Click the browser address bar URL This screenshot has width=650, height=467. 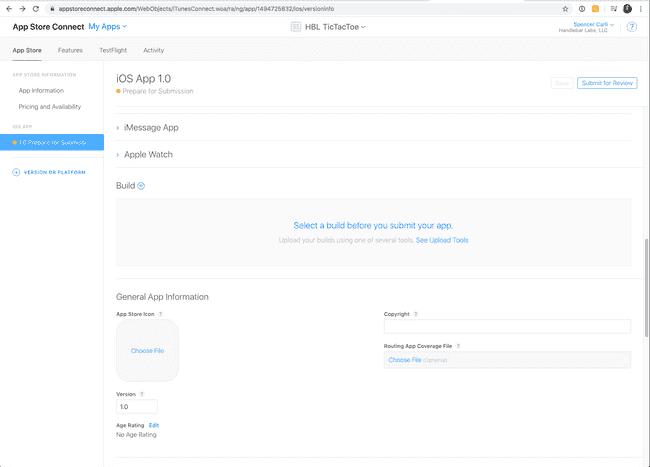(x=196, y=9)
